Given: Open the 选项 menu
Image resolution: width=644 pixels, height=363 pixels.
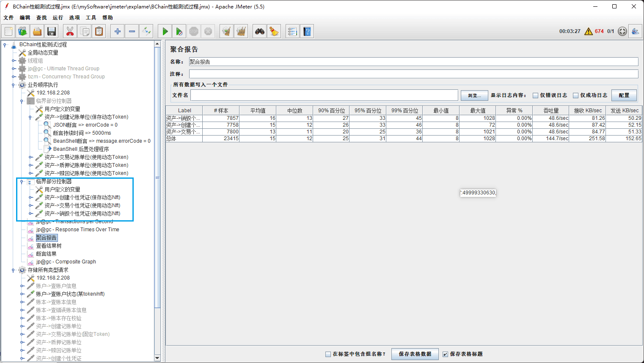Looking at the screenshot, I should (74, 18).
